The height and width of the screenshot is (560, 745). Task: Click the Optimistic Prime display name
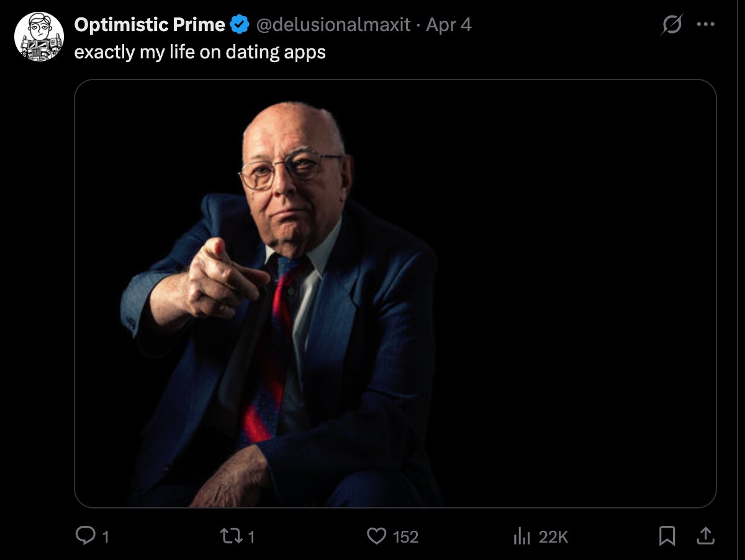tap(150, 25)
